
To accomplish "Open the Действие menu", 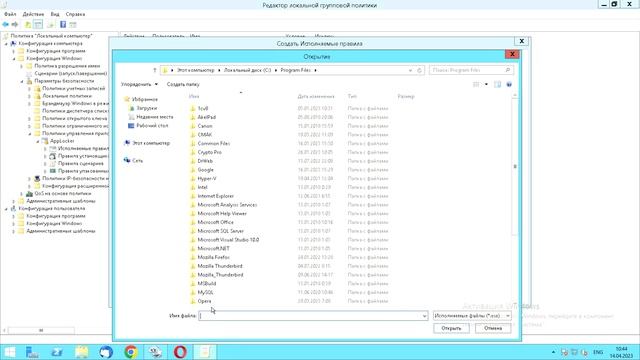I will click(x=33, y=14).
